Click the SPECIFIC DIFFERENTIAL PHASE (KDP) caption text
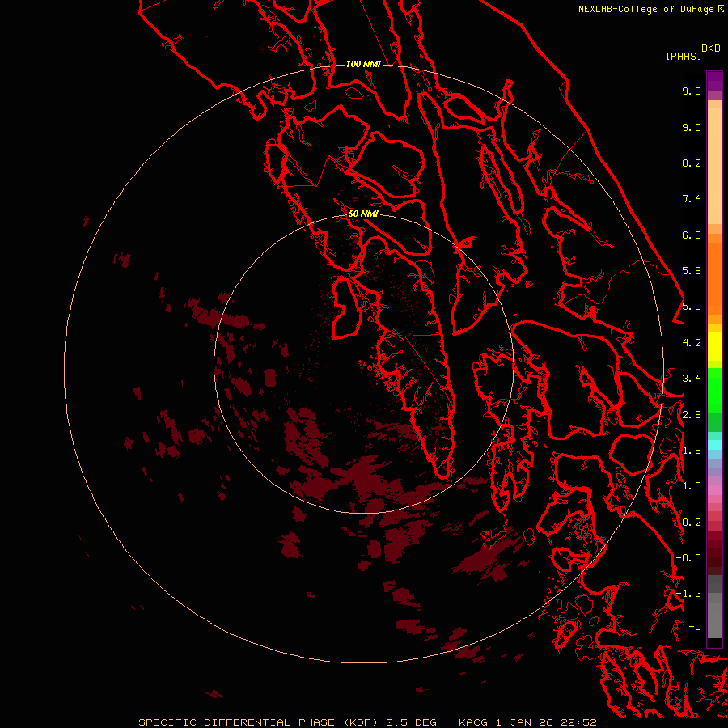The image size is (728, 728). click(260, 722)
